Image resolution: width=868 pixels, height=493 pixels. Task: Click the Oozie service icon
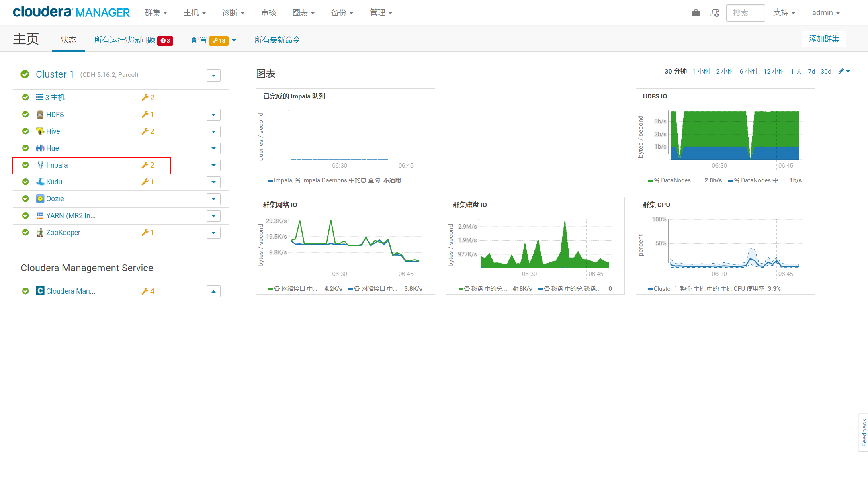pos(40,199)
